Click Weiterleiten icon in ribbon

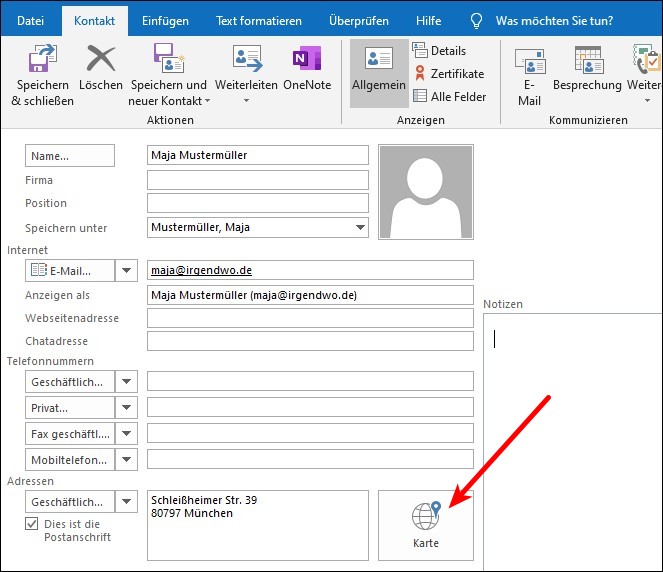pyautogui.click(x=246, y=62)
